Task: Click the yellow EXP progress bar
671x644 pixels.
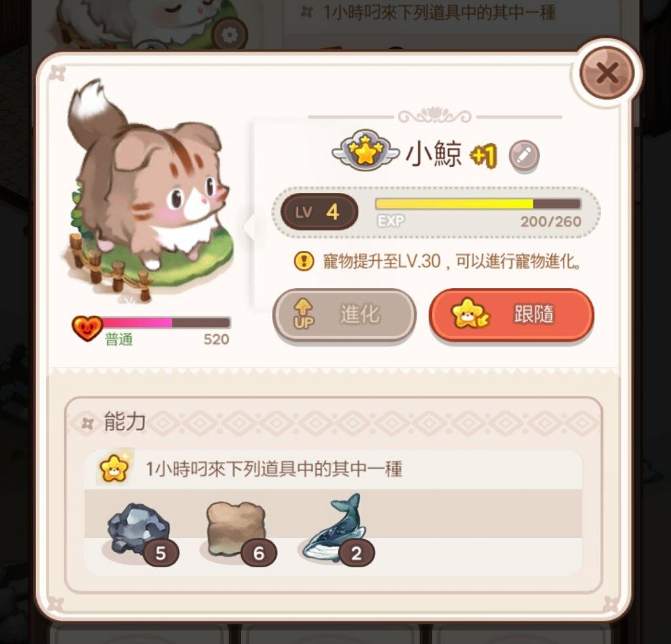Action: click(x=478, y=204)
